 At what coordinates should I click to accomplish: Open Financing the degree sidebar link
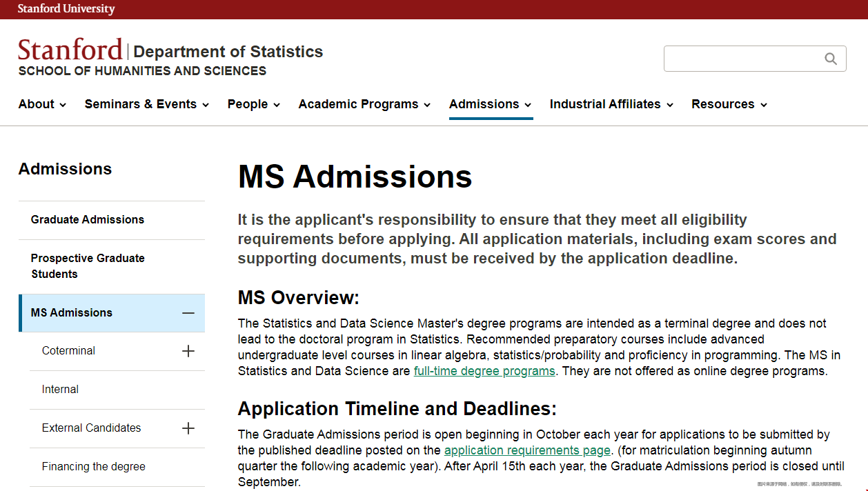94,467
